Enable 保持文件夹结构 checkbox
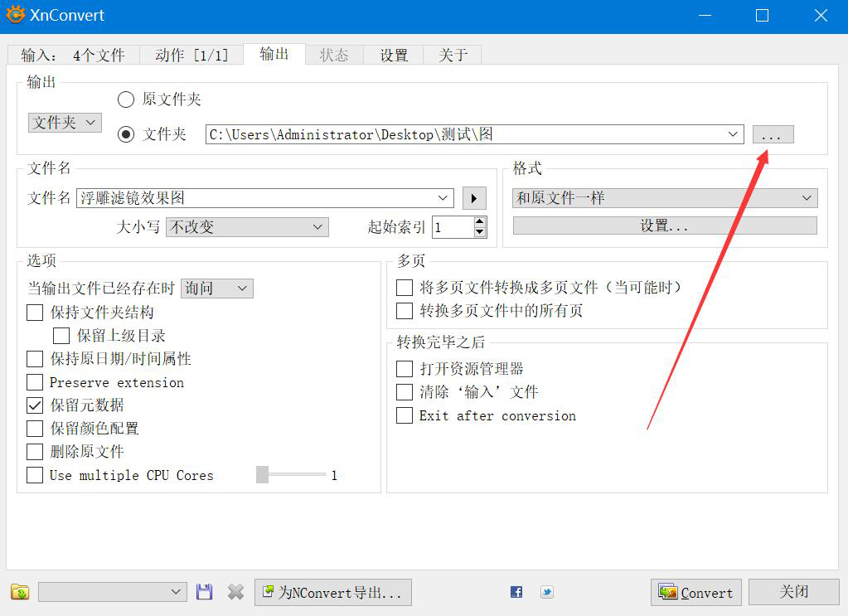848x616 pixels. click(35, 313)
